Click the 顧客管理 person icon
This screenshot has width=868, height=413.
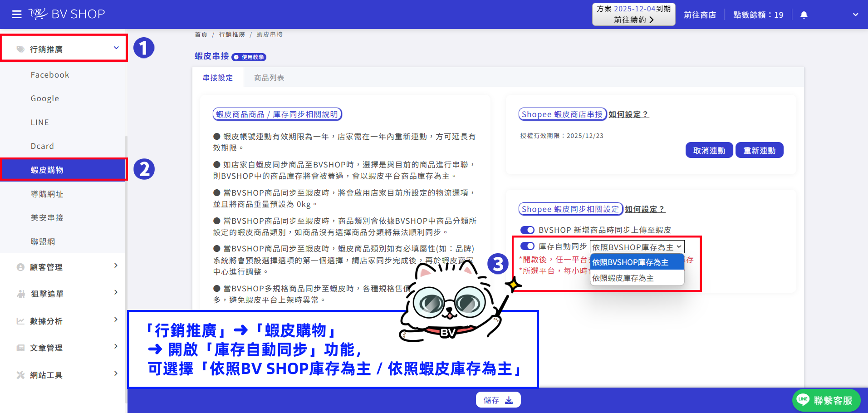coord(20,267)
